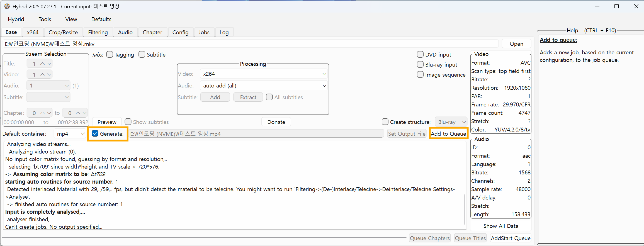Open the Default container mp4 dropdown
This screenshot has height=246, width=644.
(x=70, y=134)
